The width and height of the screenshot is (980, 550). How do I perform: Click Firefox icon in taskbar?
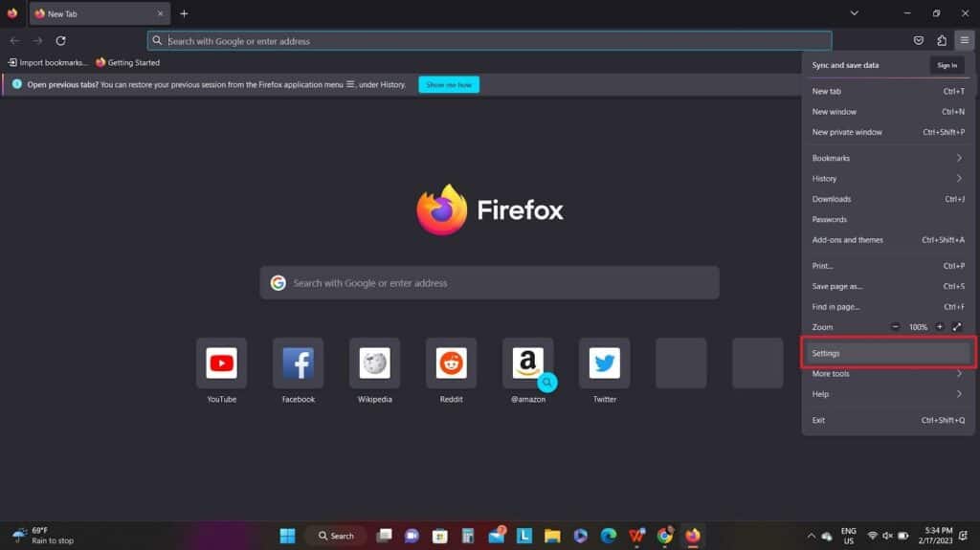(x=693, y=536)
